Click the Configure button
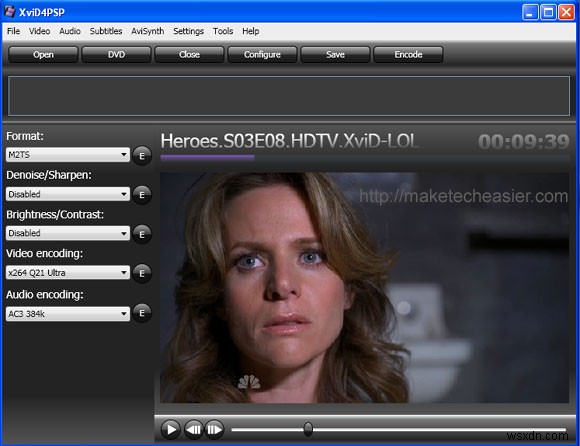Viewport: 580px width, 446px height. (x=262, y=54)
